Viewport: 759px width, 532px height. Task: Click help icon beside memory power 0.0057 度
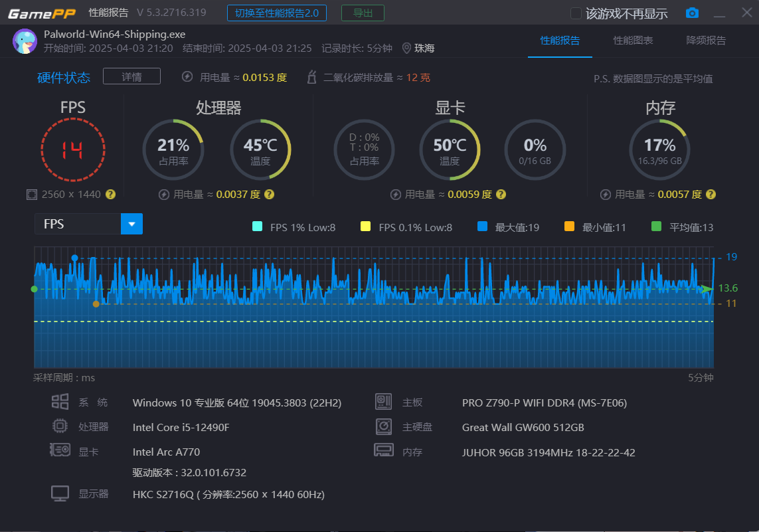[711, 194]
